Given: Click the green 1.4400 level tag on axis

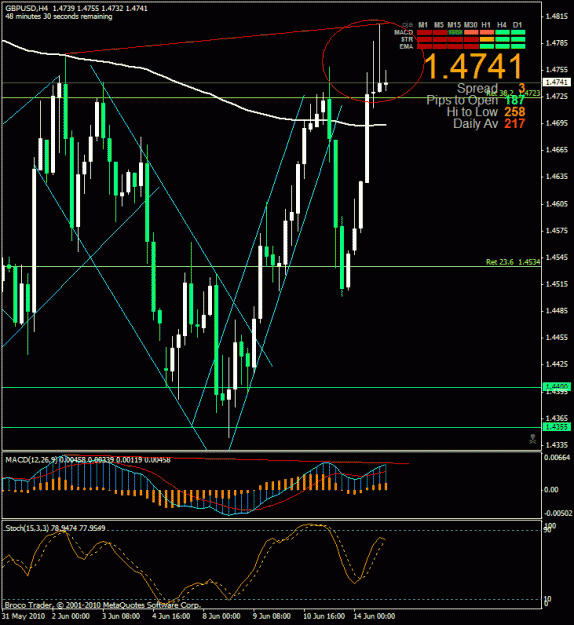Looking at the screenshot, I should [556, 387].
